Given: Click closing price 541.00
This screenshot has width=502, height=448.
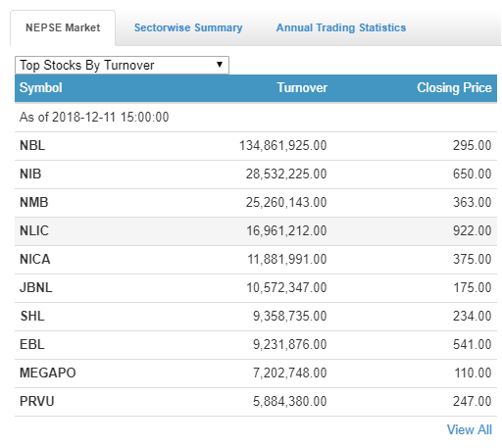Looking at the screenshot, I should (473, 345).
